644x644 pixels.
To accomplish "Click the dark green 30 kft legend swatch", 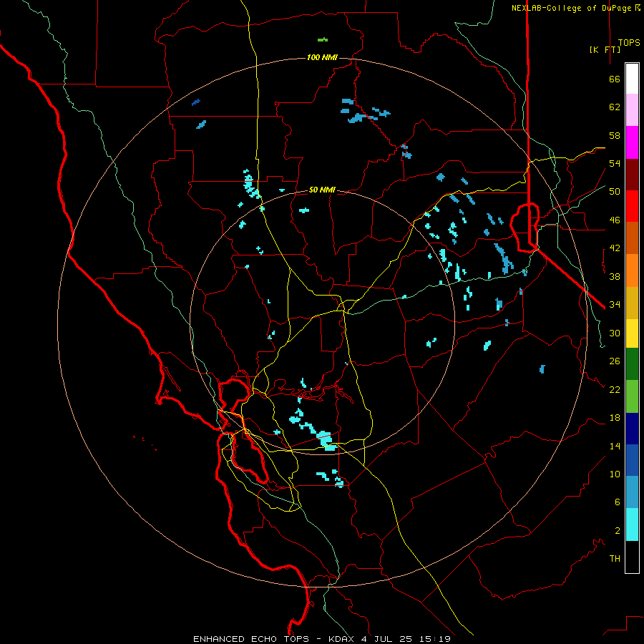I will [632, 364].
